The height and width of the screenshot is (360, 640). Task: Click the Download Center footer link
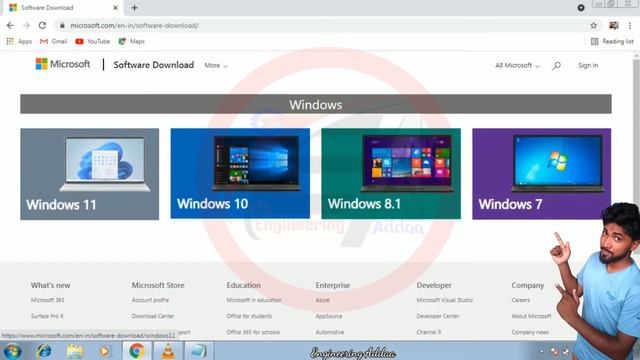[153, 316]
